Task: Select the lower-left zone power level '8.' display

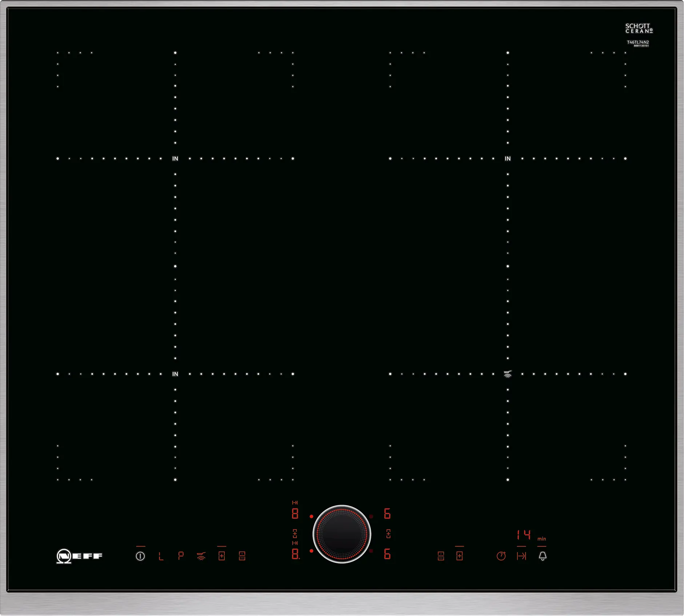Action: [295, 554]
